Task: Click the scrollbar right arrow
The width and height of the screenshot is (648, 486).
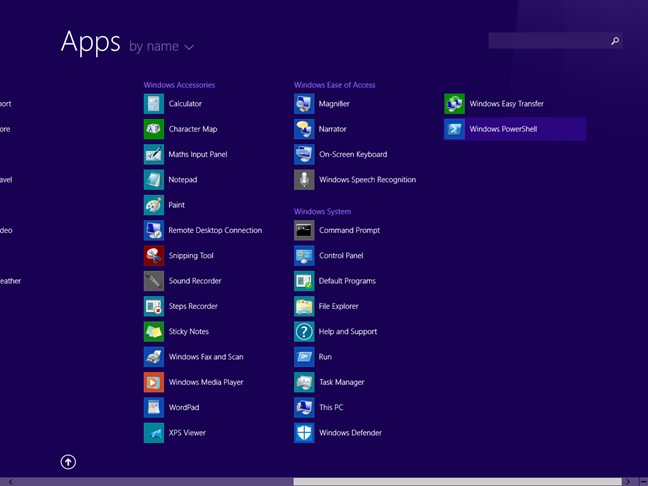Action: (x=628, y=481)
